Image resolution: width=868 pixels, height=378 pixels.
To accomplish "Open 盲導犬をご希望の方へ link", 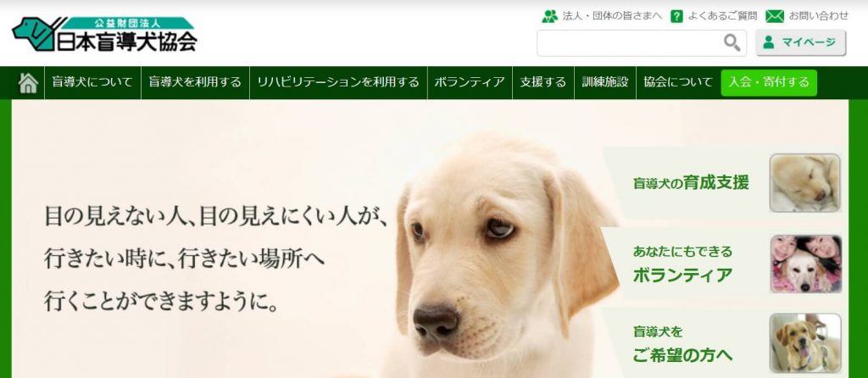I will click(682, 344).
